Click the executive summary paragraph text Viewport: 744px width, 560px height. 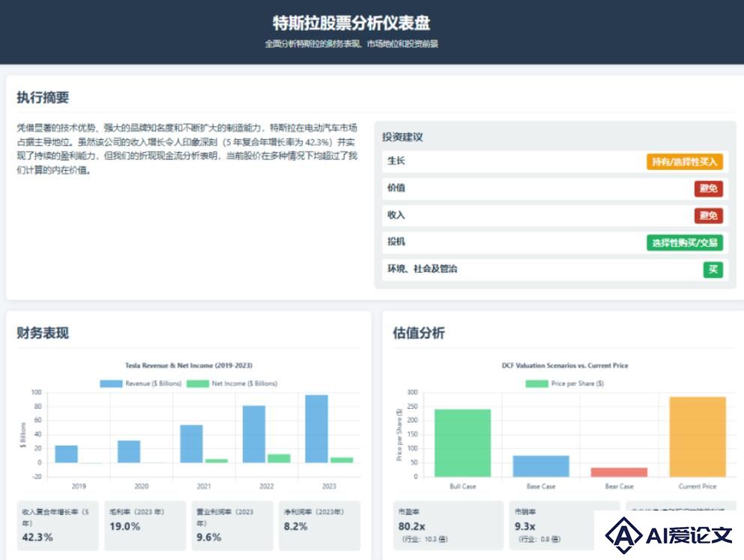pos(187,149)
